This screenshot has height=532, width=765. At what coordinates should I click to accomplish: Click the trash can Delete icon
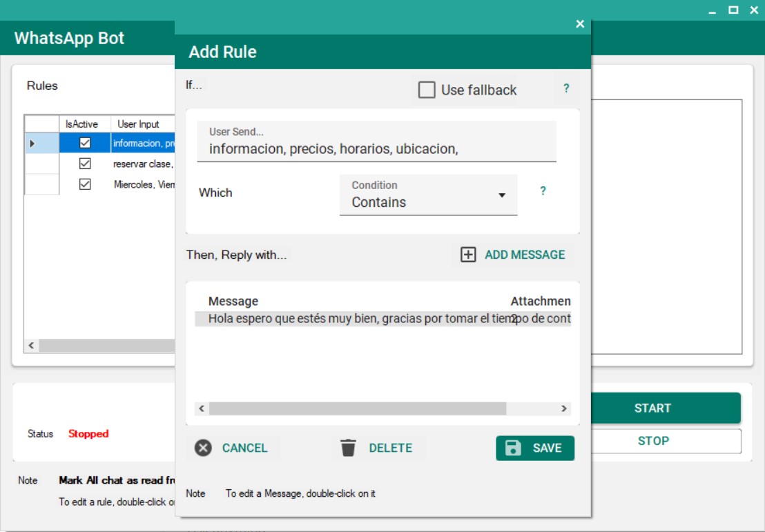(x=349, y=448)
